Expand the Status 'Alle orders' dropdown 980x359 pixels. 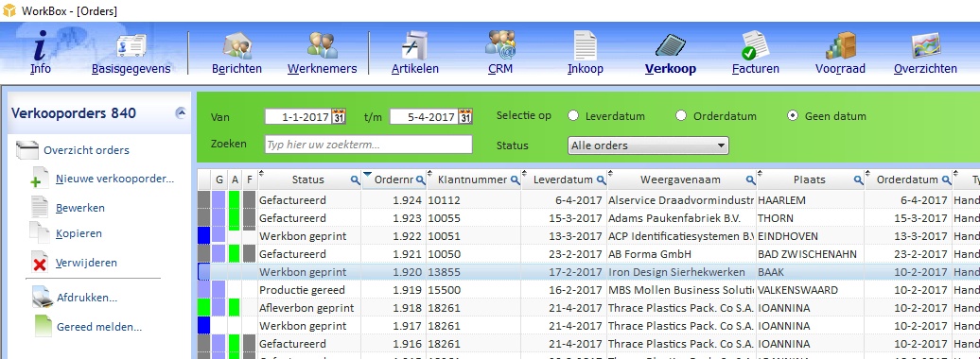coord(648,145)
